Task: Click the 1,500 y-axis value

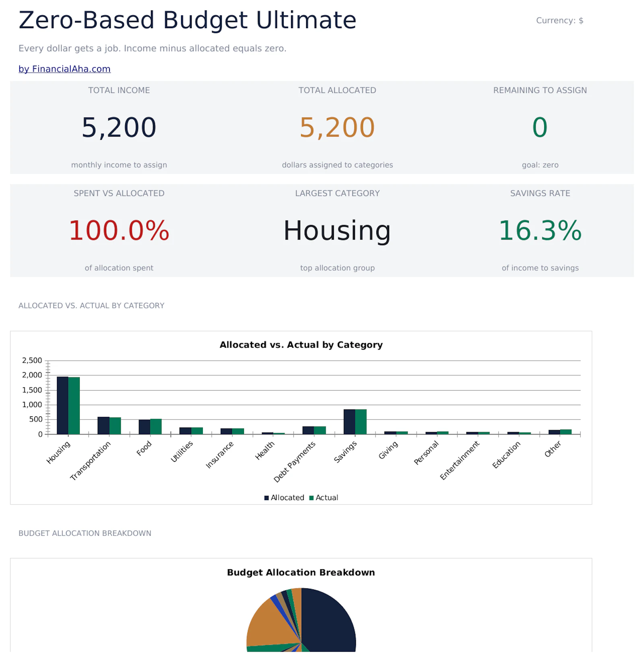Action: [x=32, y=390]
